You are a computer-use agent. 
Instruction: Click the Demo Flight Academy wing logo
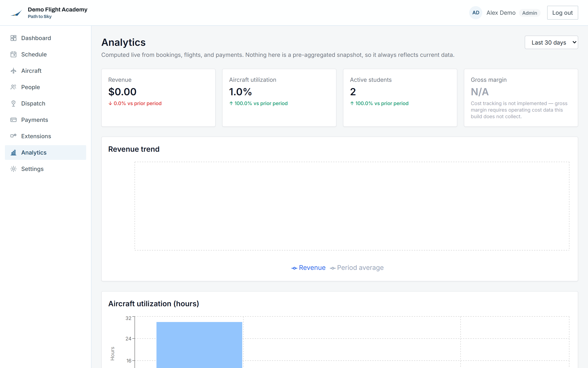coord(16,13)
